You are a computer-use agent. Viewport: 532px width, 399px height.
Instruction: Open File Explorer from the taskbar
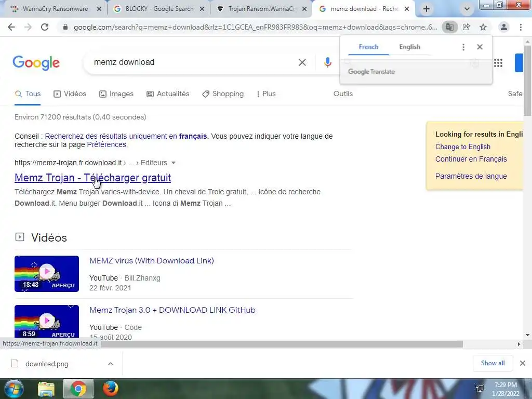point(46,389)
